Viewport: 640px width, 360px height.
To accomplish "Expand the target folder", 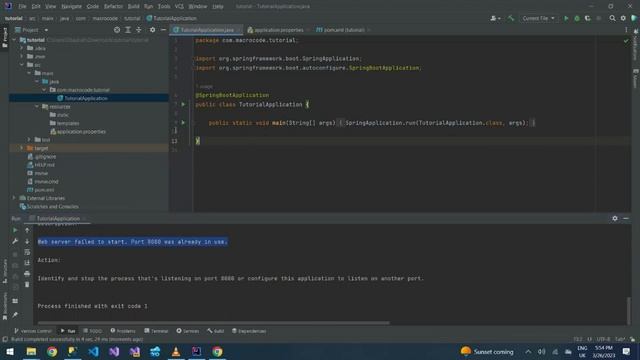I will click(22, 148).
